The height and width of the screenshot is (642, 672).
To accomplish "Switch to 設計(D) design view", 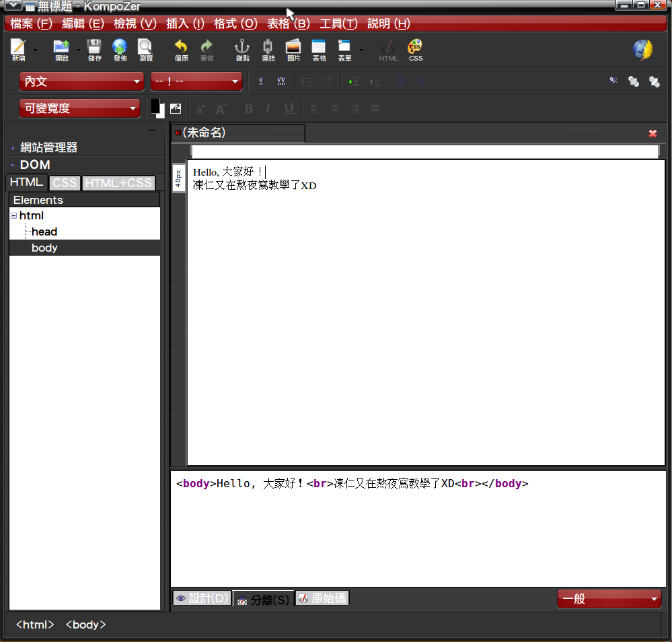I will pyautogui.click(x=202, y=598).
